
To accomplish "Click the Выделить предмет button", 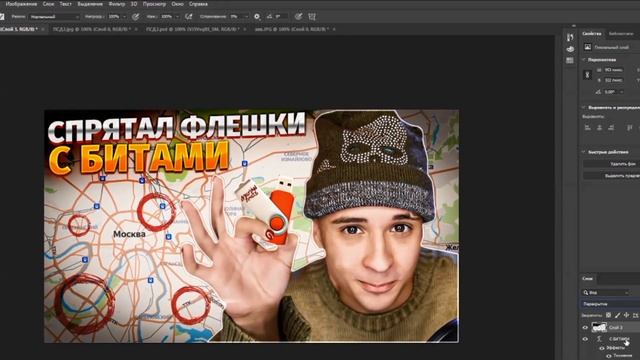I will [611, 176].
